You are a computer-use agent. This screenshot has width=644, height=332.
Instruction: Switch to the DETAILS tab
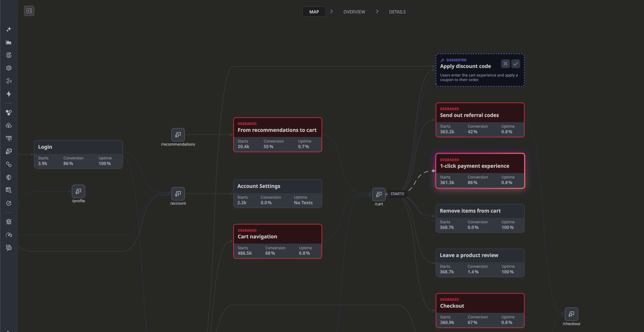397,12
